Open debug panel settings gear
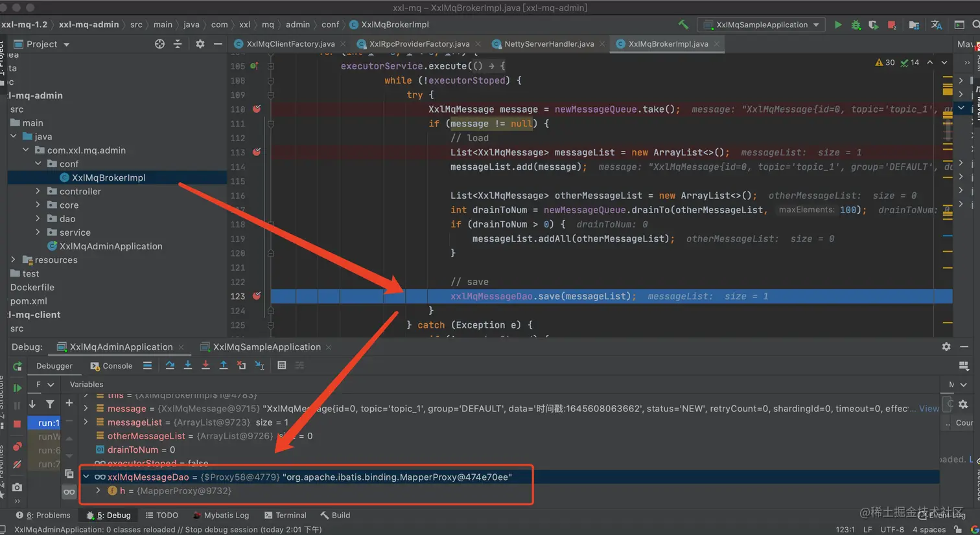Image resolution: width=980 pixels, height=535 pixels. [x=946, y=347]
